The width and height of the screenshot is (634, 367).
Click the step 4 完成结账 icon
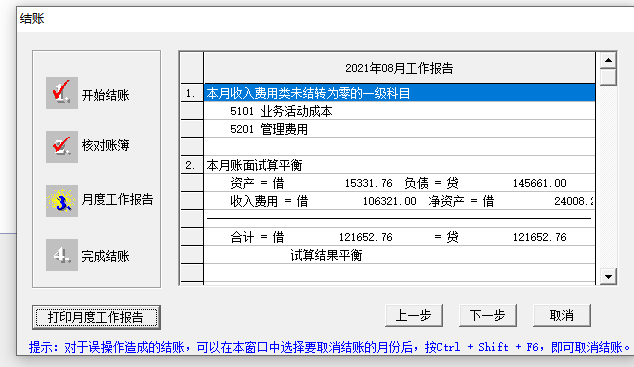coord(61,255)
